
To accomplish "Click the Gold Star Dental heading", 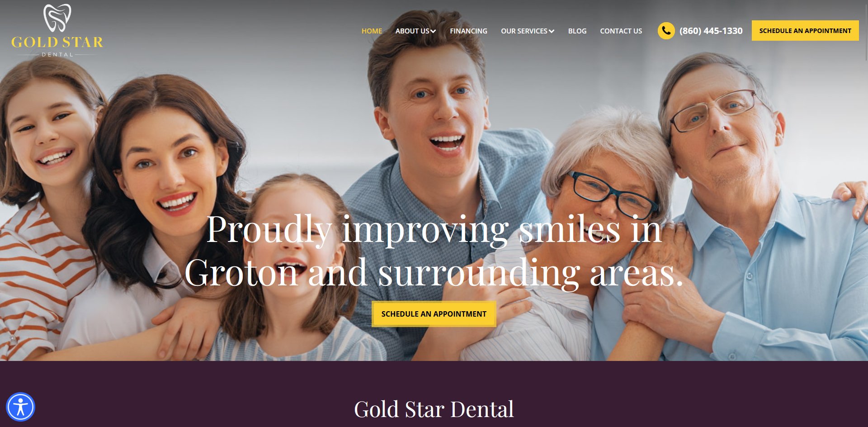I will click(x=434, y=409).
